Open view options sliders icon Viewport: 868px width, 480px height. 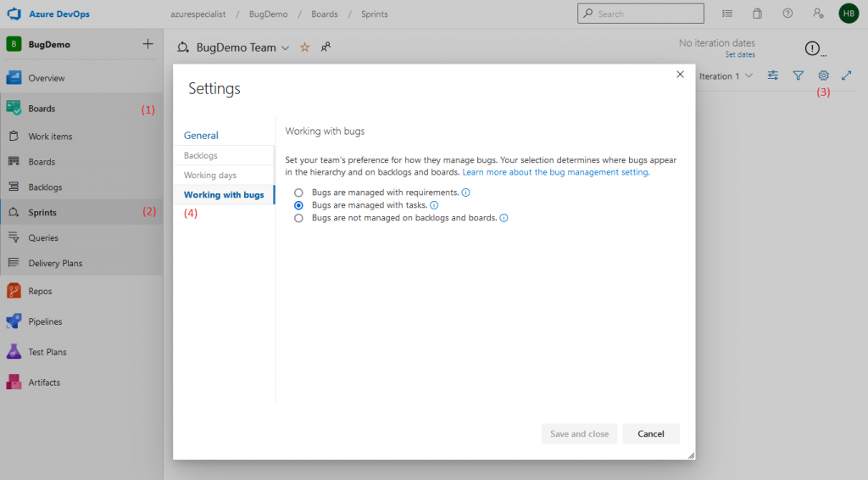(773, 75)
